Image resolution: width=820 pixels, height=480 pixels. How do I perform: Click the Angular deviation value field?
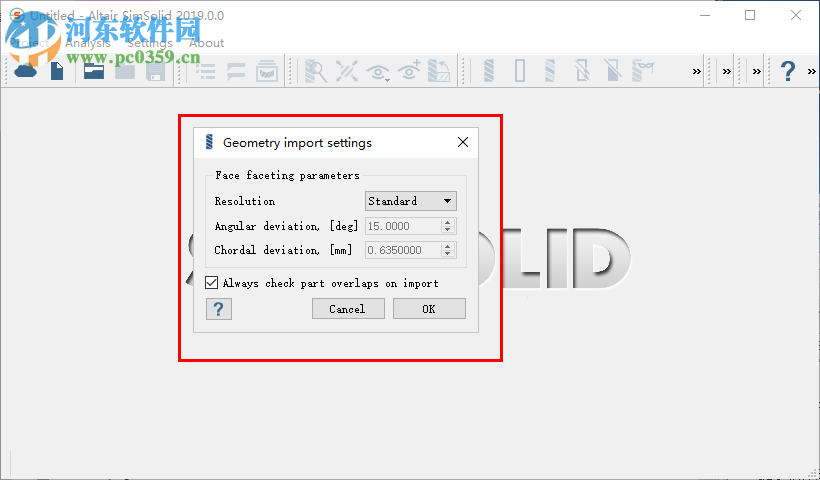point(403,226)
